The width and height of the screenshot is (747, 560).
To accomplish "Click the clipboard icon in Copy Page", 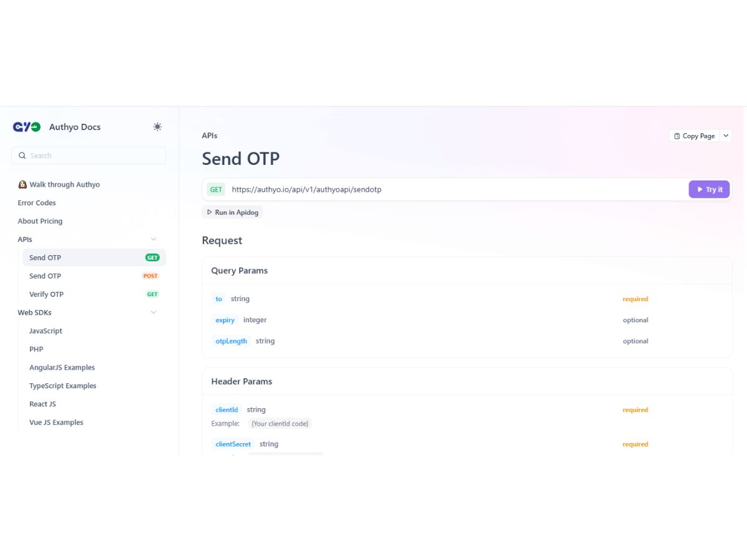I will pos(677,136).
